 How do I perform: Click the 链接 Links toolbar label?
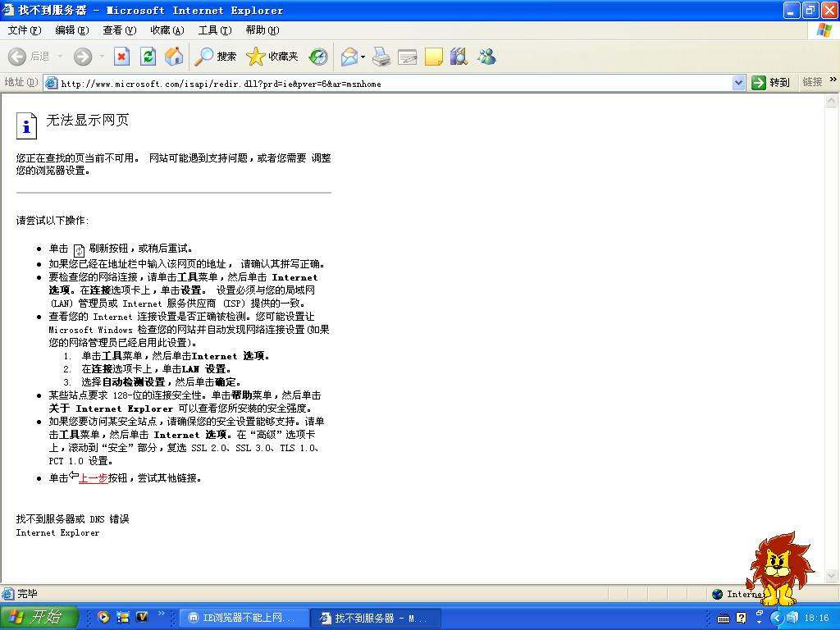(x=812, y=82)
